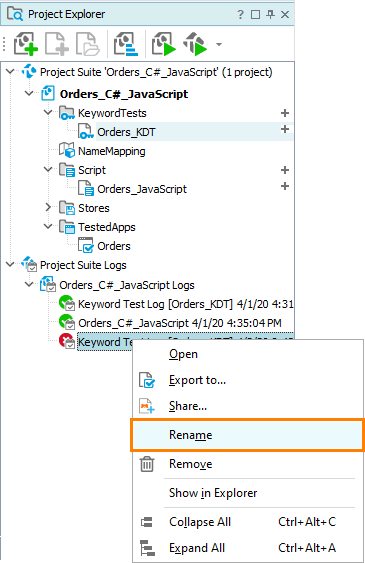Collapse the Orders_C#_JavaScript project node
The width and height of the screenshot is (365, 563).
click(29, 93)
